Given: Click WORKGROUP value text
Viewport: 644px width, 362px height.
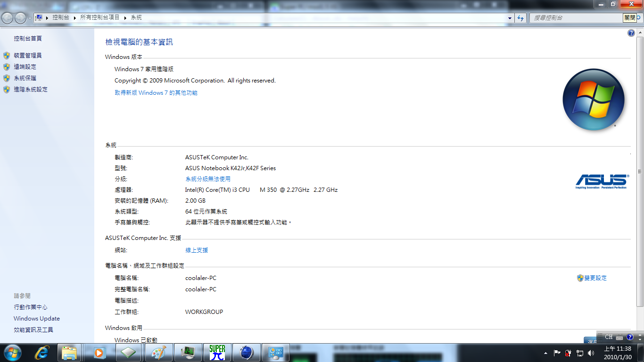Looking at the screenshot, I should click(204, 312).
